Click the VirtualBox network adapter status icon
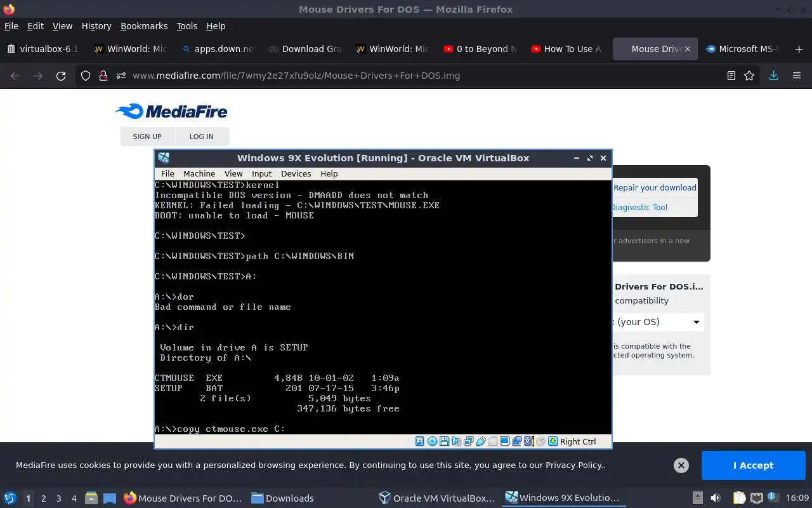Image resolution: width=812 pixels, height=508 pixels. 468,441
